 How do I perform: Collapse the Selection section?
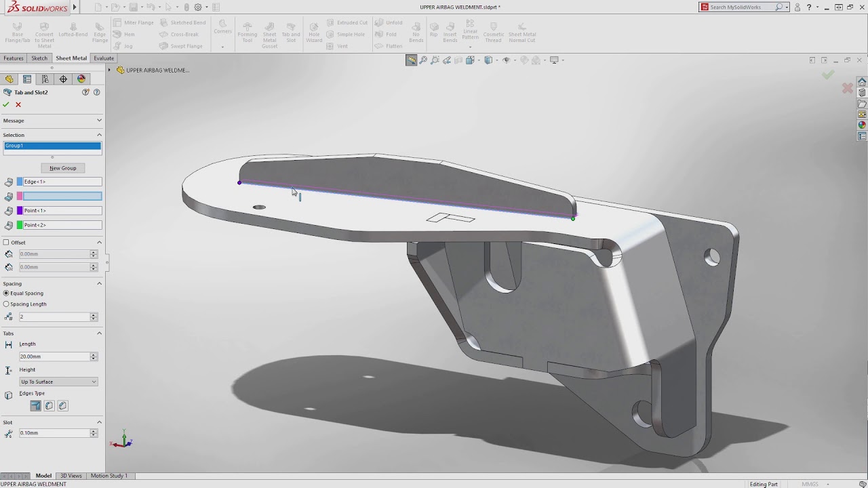point(99,135)
